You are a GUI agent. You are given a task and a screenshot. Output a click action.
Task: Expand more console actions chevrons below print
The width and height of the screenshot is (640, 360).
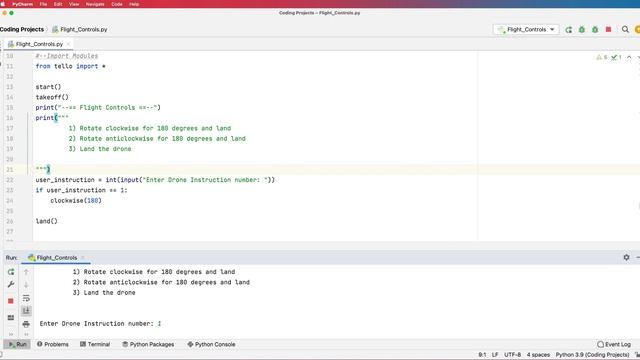26,334
